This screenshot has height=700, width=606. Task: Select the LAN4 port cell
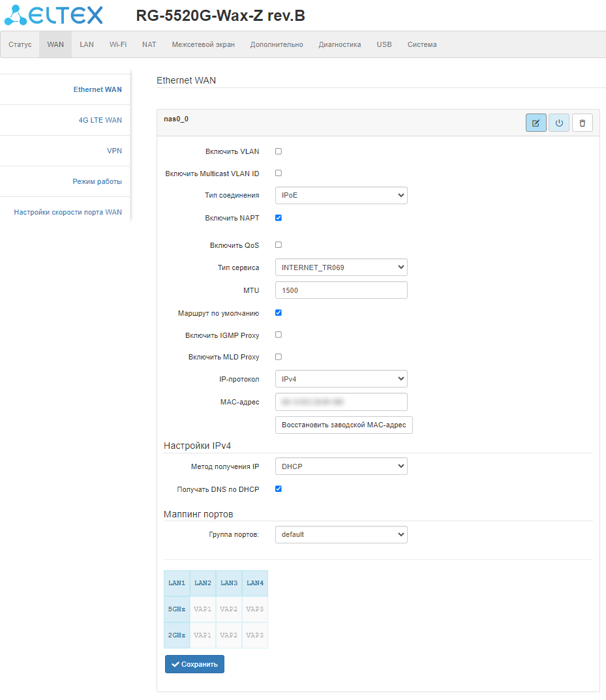pyautogui.click(x=255, y=583)
